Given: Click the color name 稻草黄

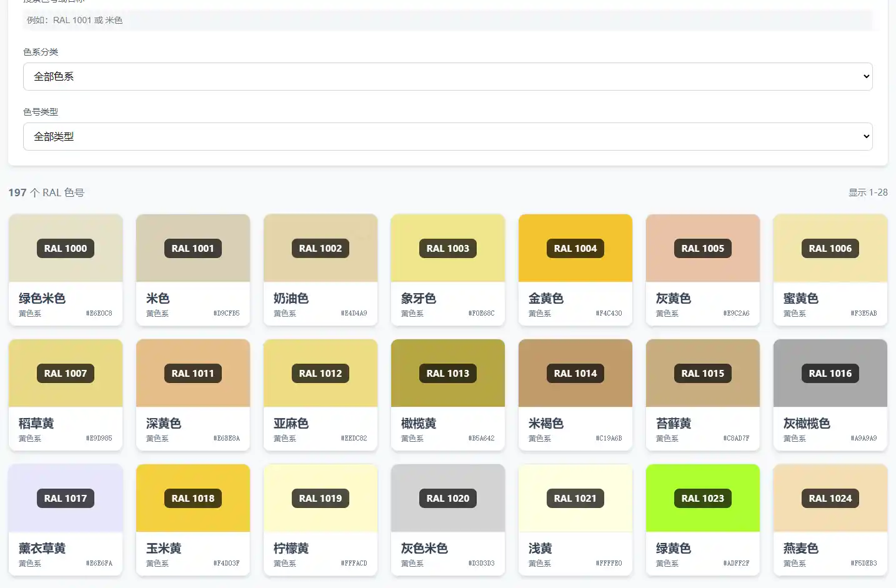Looking at the screenshot, I should (36, 424).
